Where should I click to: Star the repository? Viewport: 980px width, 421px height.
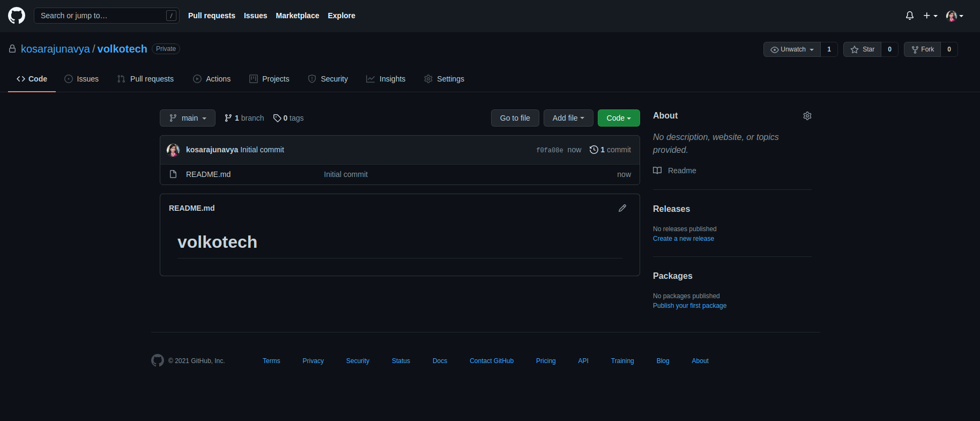pyautogui.click(x=862, y=49)
